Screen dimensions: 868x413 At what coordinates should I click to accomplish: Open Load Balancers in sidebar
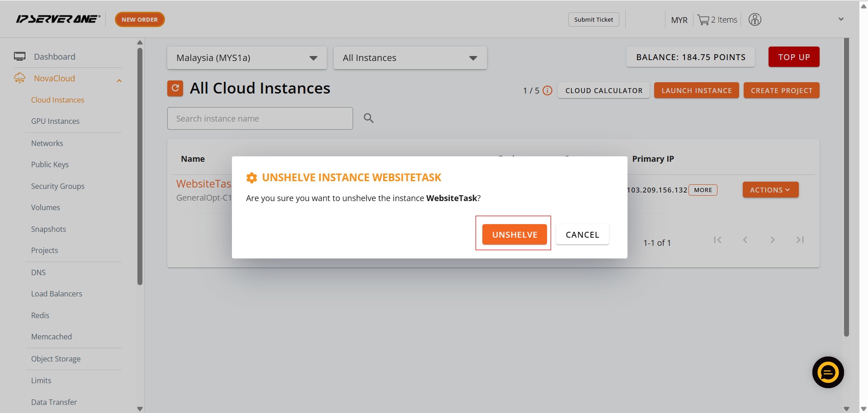[57, 294]
